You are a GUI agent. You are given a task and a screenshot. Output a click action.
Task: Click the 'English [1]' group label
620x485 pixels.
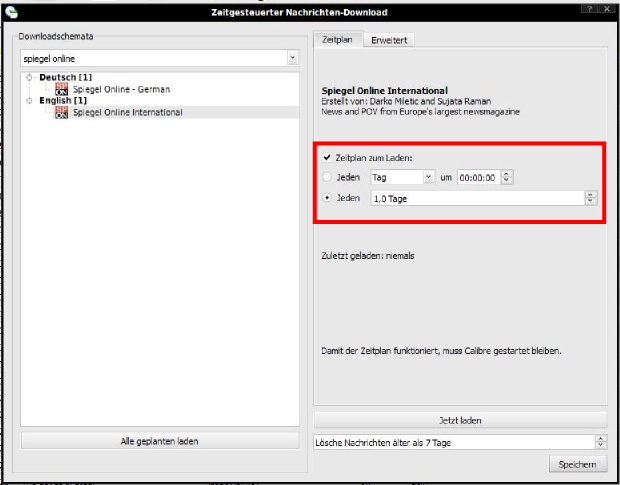pos(63,101)
